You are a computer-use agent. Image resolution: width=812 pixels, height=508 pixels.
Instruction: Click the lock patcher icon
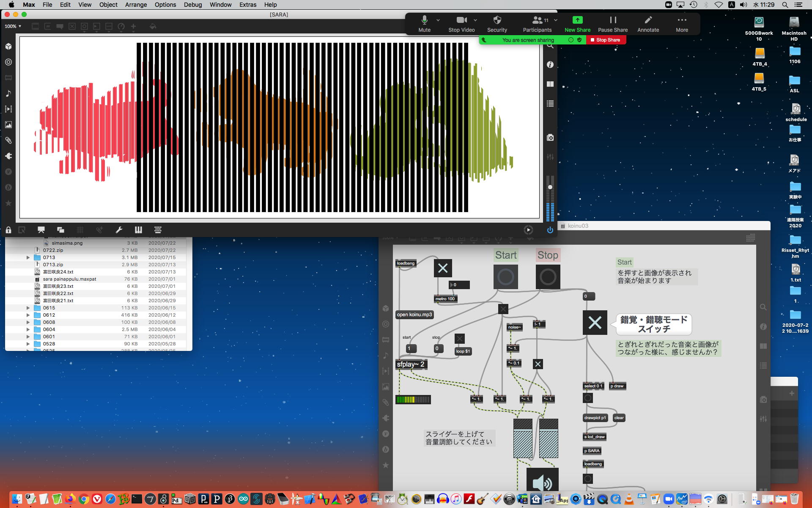(8, 230)
